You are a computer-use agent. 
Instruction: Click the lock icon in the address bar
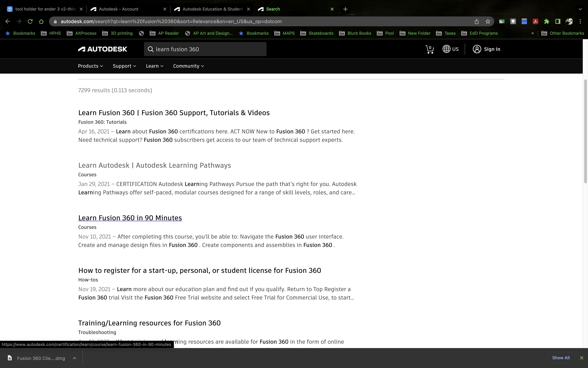click(55, 21)
